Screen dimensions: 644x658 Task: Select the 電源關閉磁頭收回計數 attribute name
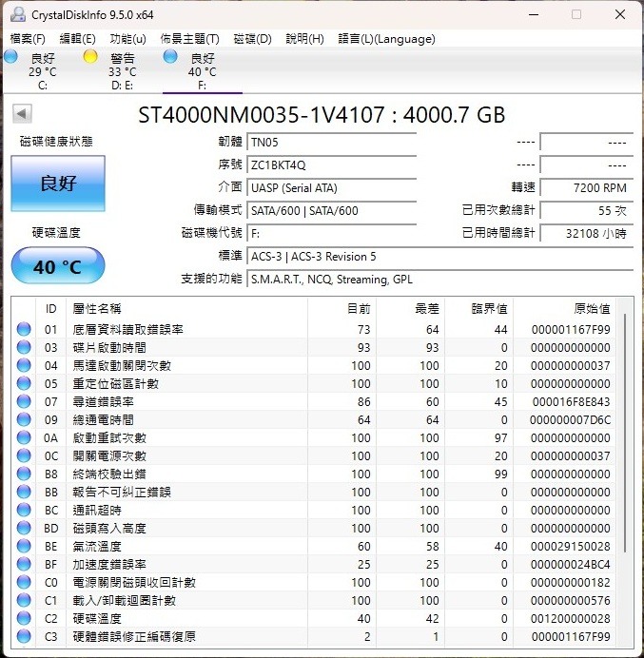click(134, 582)
